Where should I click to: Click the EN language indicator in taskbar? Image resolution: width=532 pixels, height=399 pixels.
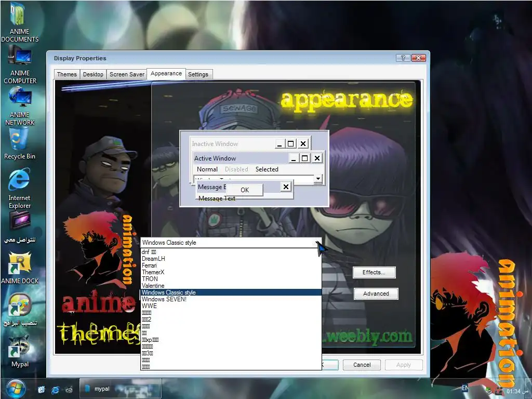tap(465, 388)
